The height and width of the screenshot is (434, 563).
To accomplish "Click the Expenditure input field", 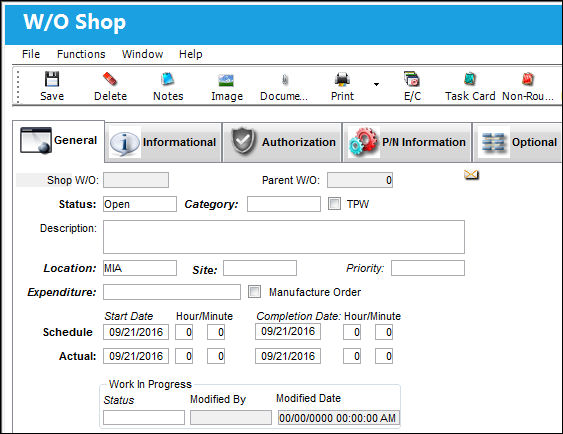I will (172, 292).
